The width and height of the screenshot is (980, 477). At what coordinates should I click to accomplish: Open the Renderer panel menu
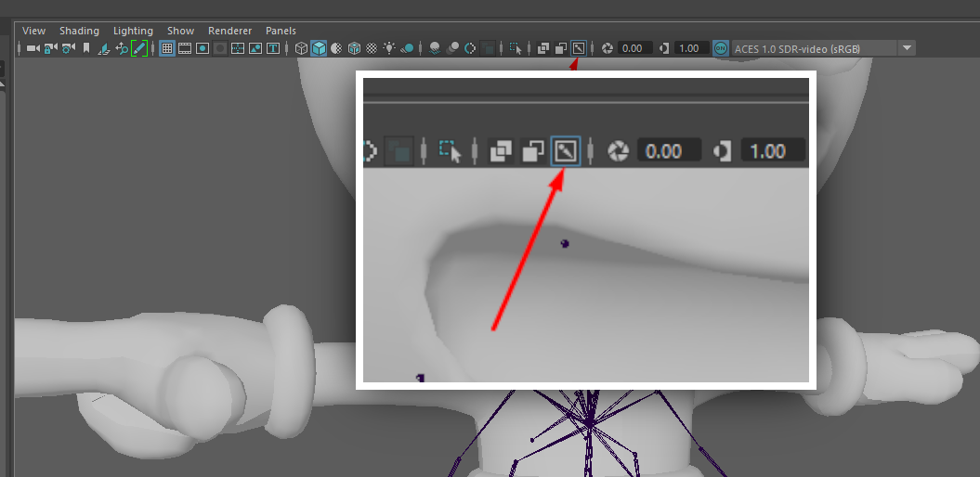(230, 31)
